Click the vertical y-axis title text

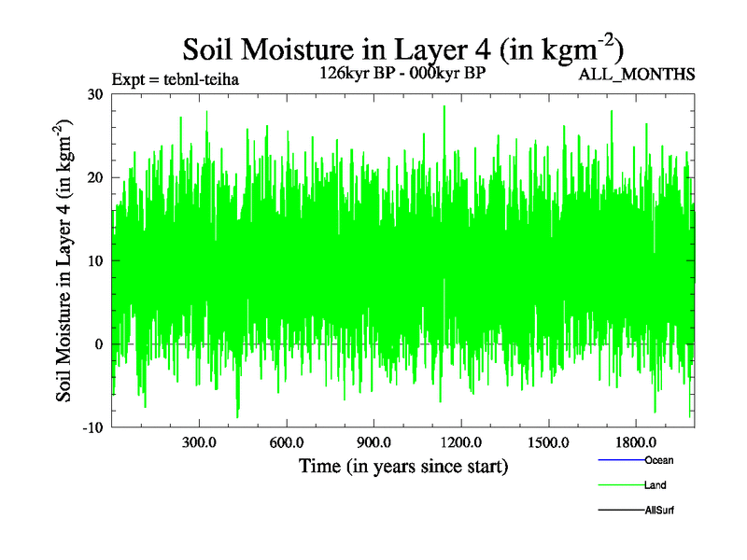click(66, 261)
